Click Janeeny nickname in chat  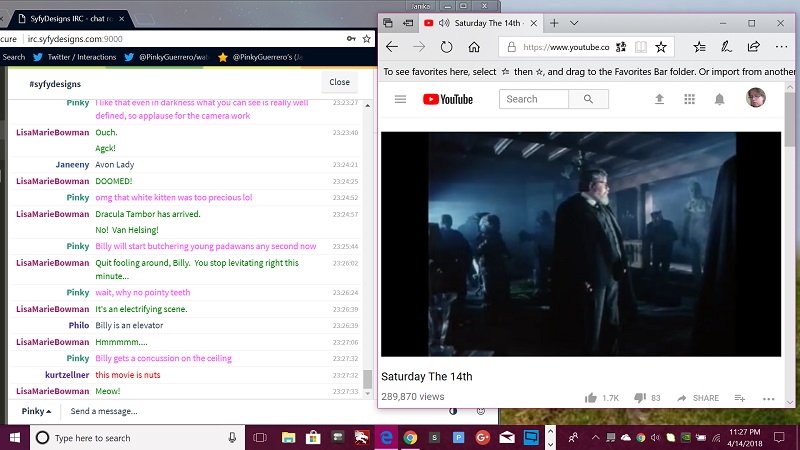[x=72, y=165]
